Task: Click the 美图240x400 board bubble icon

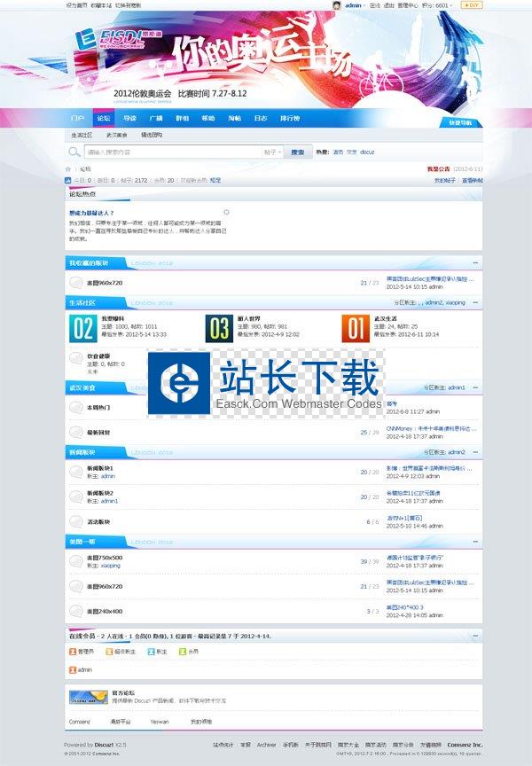Action: click(75, 611)
